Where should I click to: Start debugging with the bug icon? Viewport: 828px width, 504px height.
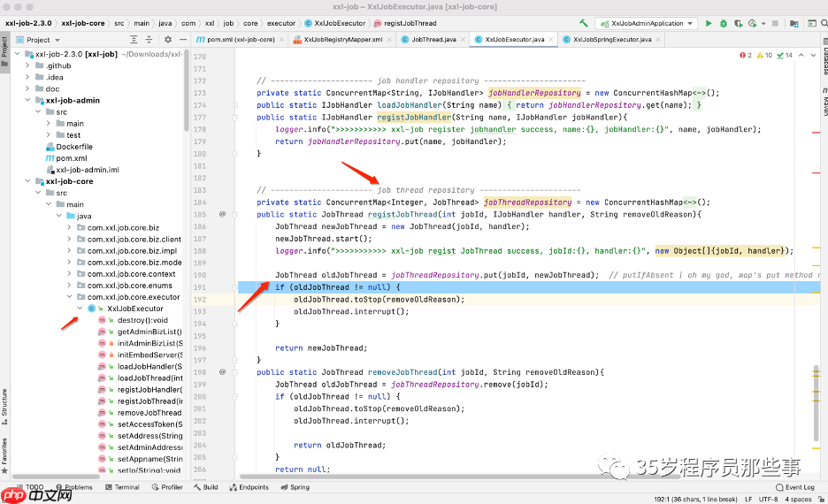(x=724, y=23)
